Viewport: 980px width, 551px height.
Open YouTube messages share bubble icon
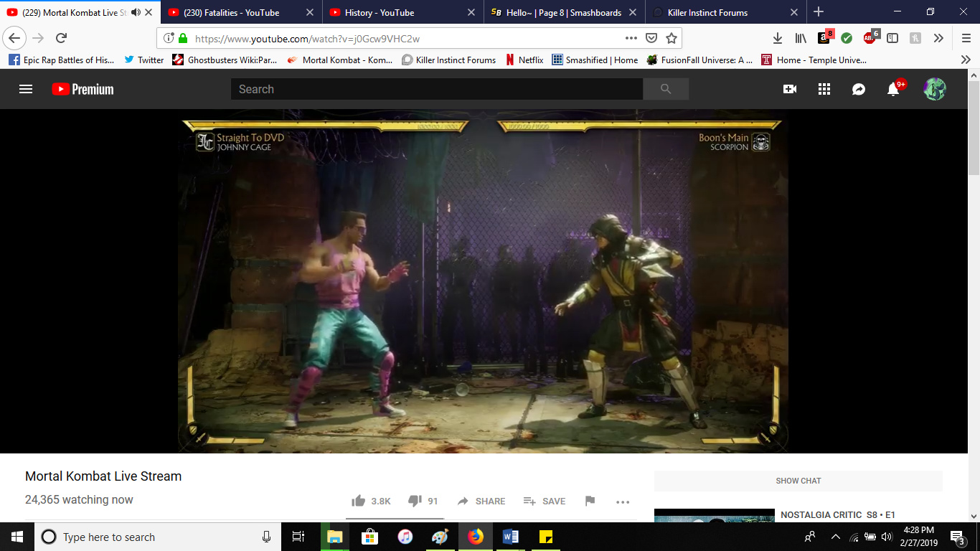tap(859, 89)
